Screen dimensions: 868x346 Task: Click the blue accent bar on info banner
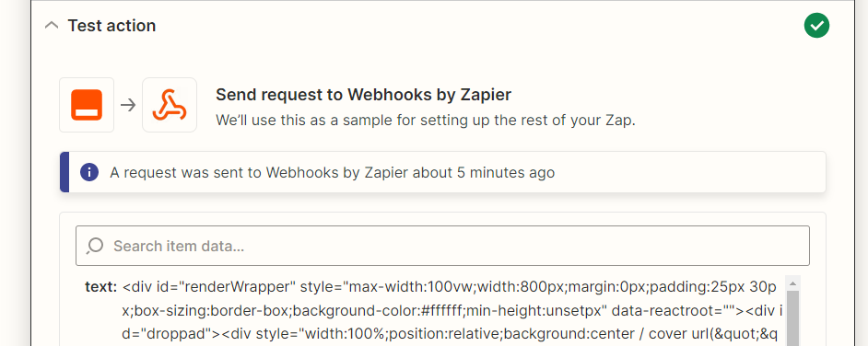(x=65, y=172)
